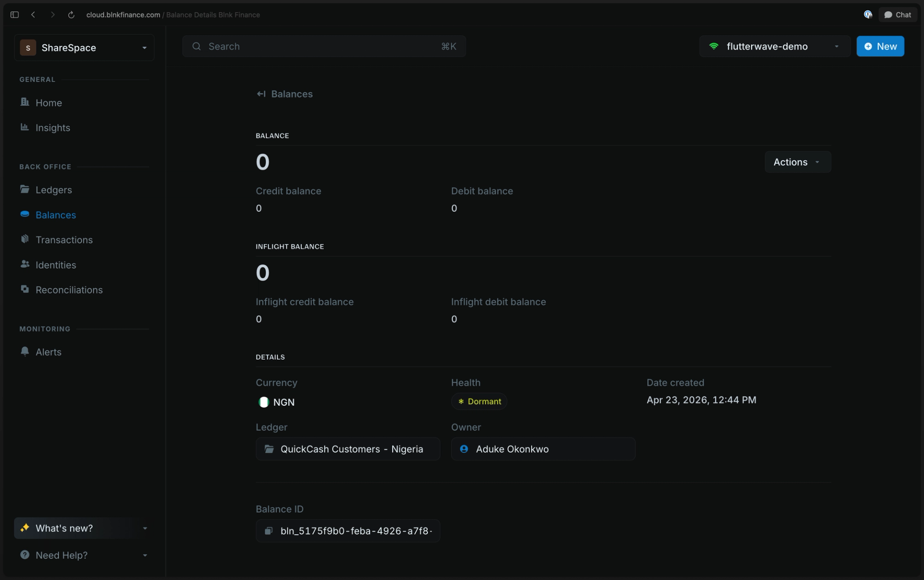924x580 pixels.
Task: Click the sparkle icon beside What's new?
Action: tap(25, 528)
